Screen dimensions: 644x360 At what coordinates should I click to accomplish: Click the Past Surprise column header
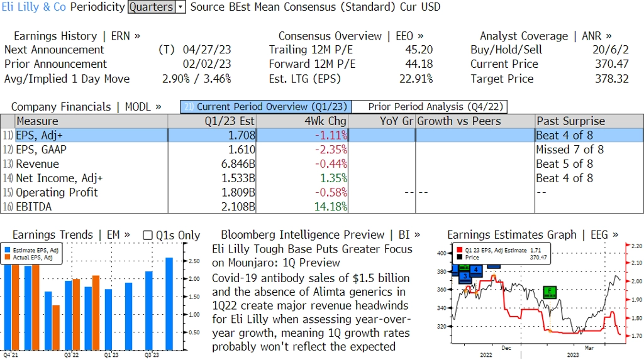tap(589, 121)
